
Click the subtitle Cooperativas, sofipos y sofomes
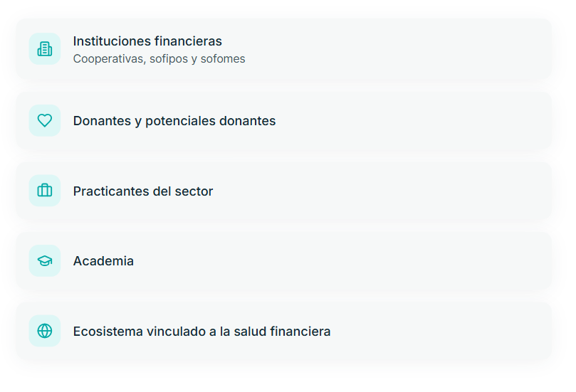click(159, 59)
